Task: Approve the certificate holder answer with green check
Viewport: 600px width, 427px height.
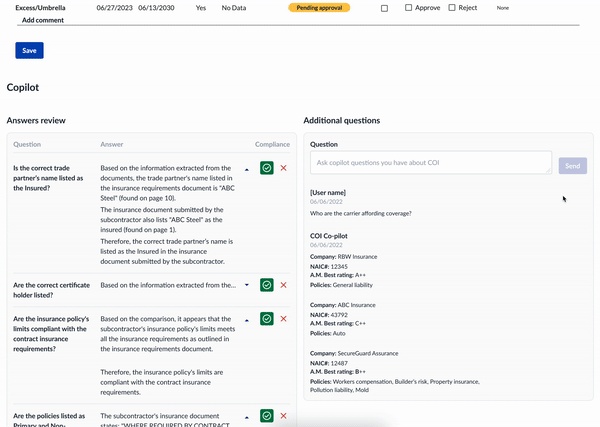Action: point(267,285)
